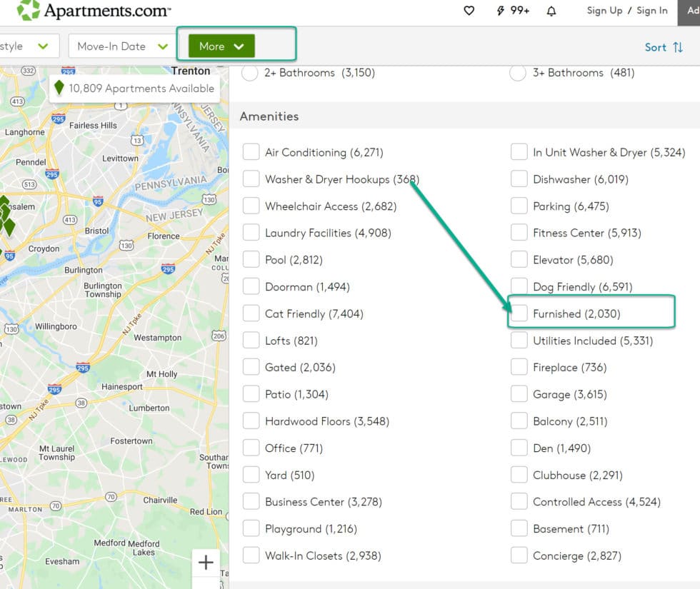Click the Sign In link
This screenshot has width=700, height=589.
[651, 11]
